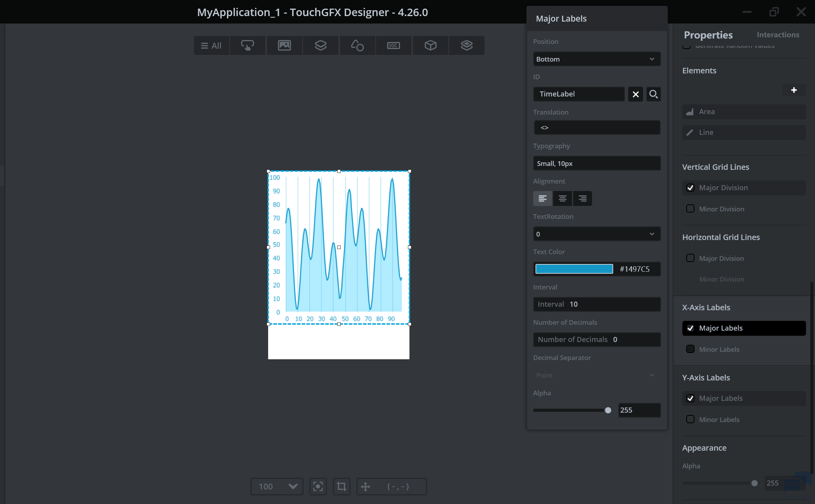Click the Text Color swatch #1497C5

[574, 269]
